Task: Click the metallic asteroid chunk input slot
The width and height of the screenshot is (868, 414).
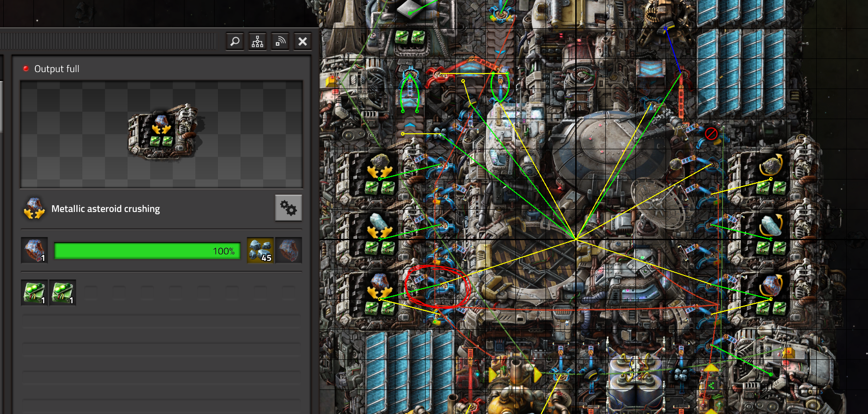Action: coord(34,250)
